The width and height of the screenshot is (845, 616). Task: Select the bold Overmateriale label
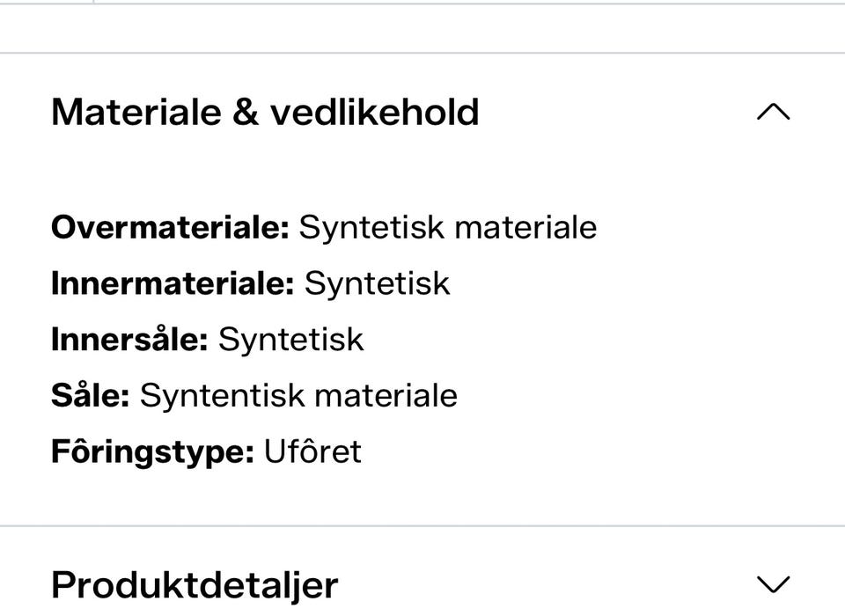(171, 227)
